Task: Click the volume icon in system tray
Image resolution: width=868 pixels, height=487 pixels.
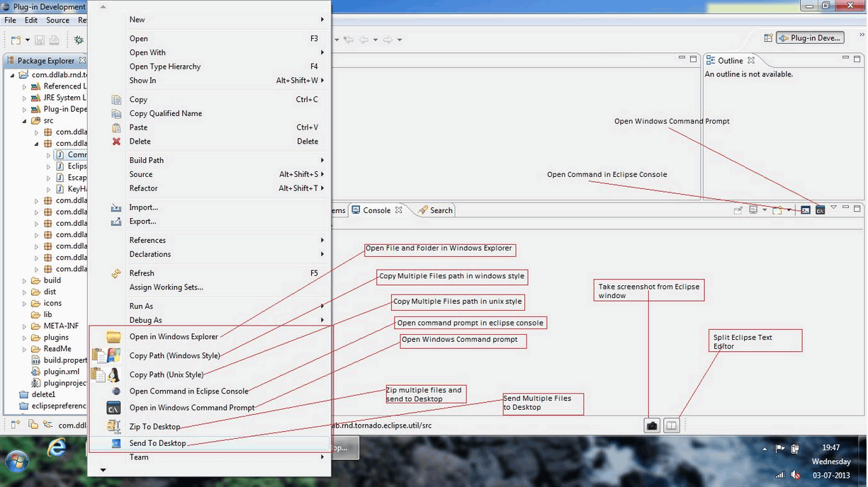Action: click(795, 475)
